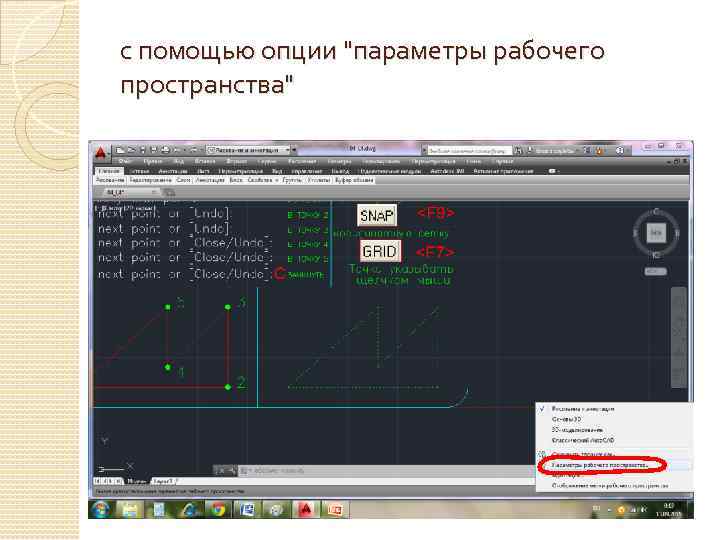Switch to the Model layout tab
This screenshot has height=540, width=720.
tap(136, 481)
